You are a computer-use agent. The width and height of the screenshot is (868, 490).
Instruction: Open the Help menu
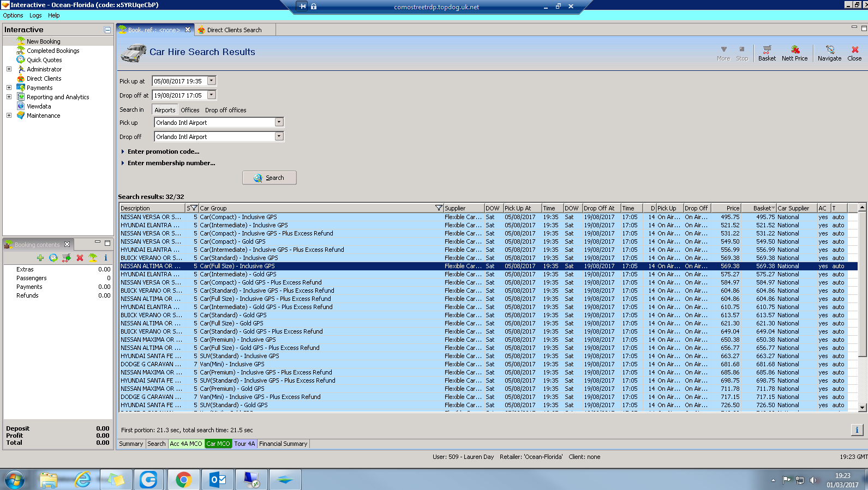(x=53, y=15)
